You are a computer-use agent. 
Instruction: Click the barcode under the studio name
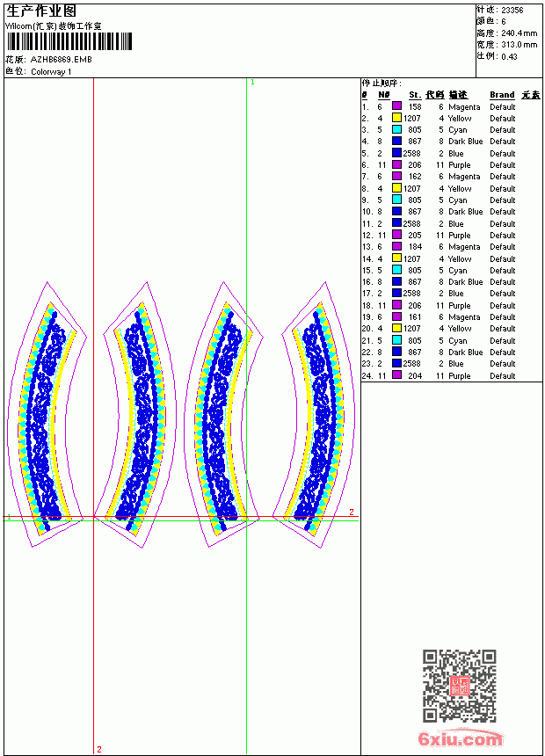(x=69, y=41)
